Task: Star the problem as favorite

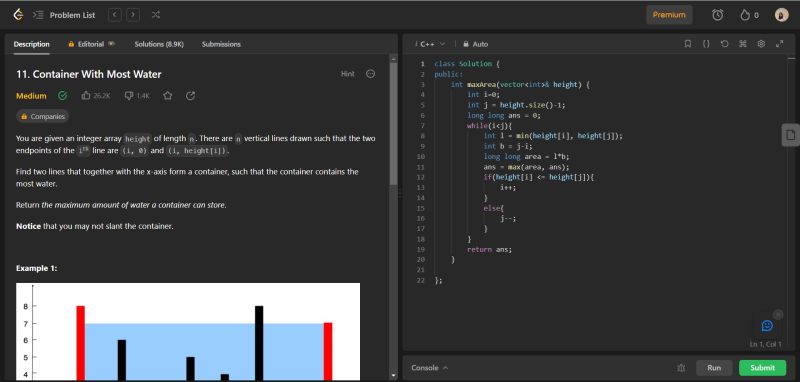Action: click(x=167, y=95)
